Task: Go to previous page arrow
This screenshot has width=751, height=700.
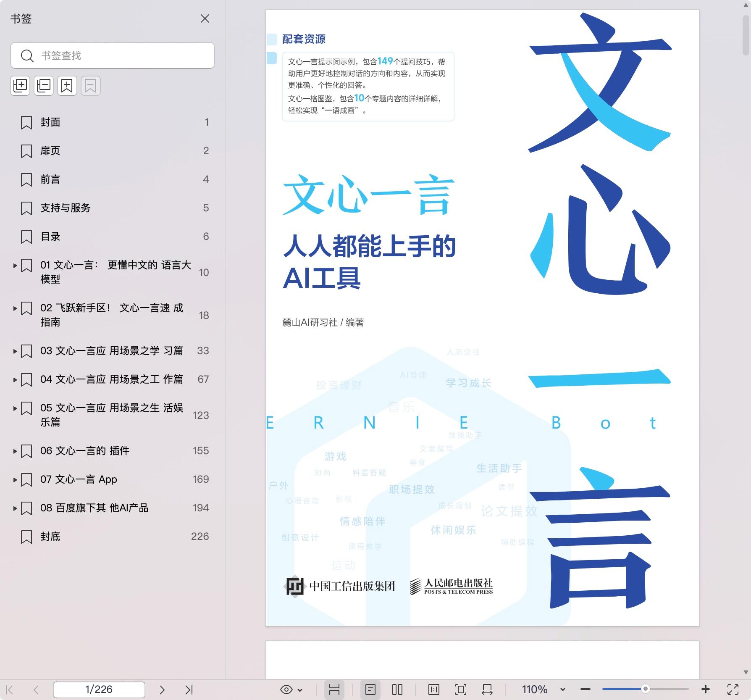Action: 36,689
